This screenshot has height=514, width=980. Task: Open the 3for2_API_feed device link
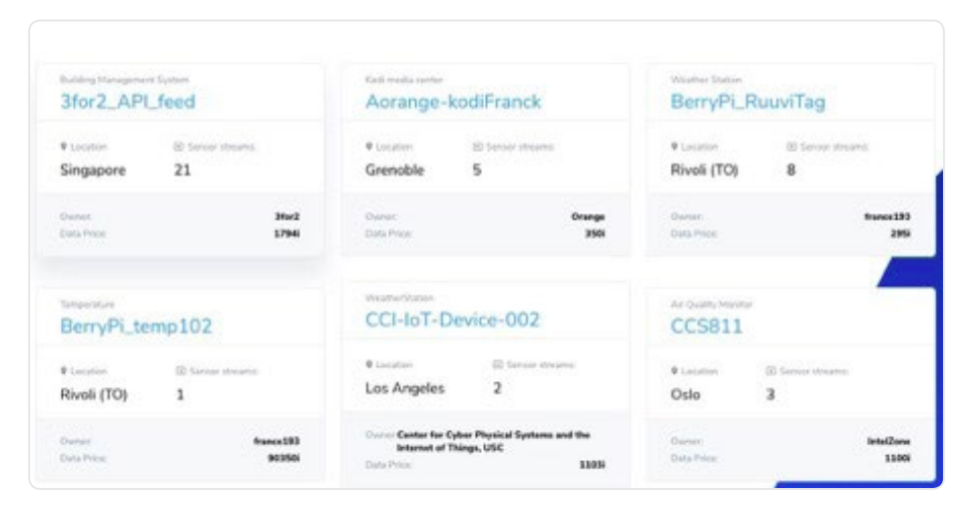128,102
